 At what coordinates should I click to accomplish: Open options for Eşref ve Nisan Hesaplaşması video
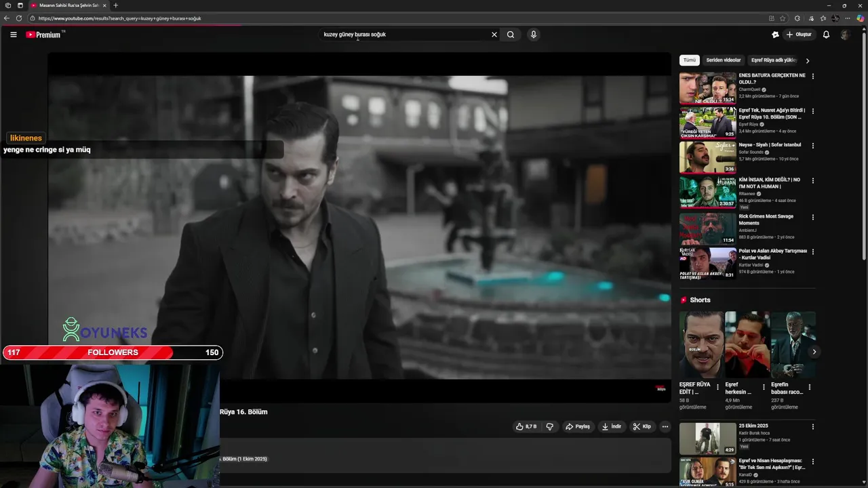[813, 462]
